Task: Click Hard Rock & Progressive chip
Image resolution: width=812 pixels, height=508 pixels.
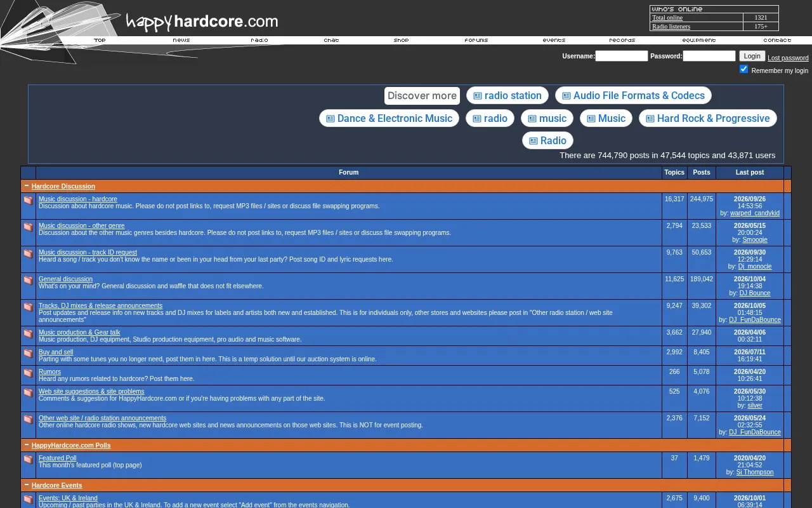Action: pos(708,118)
